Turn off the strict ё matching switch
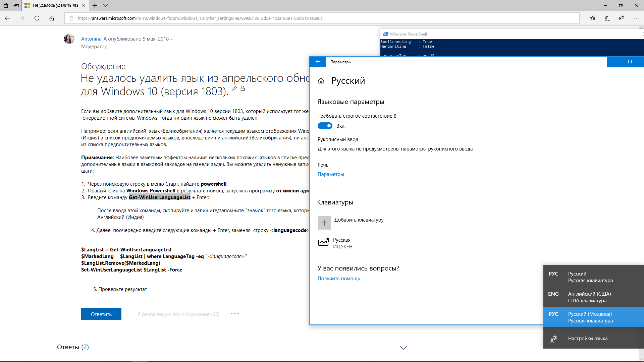Screen dimensions: 644x362 tap(325, 126)
